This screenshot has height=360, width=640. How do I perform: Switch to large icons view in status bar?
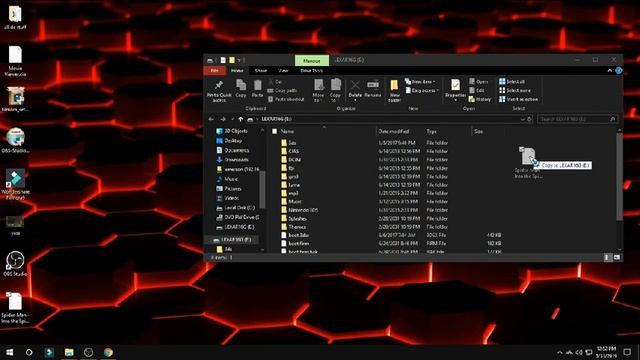click(617, 257)
